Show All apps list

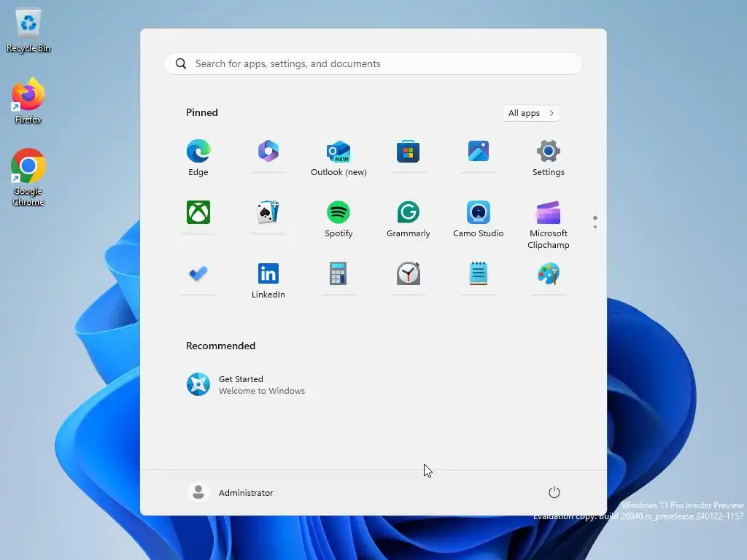click(x=531, y=113)
